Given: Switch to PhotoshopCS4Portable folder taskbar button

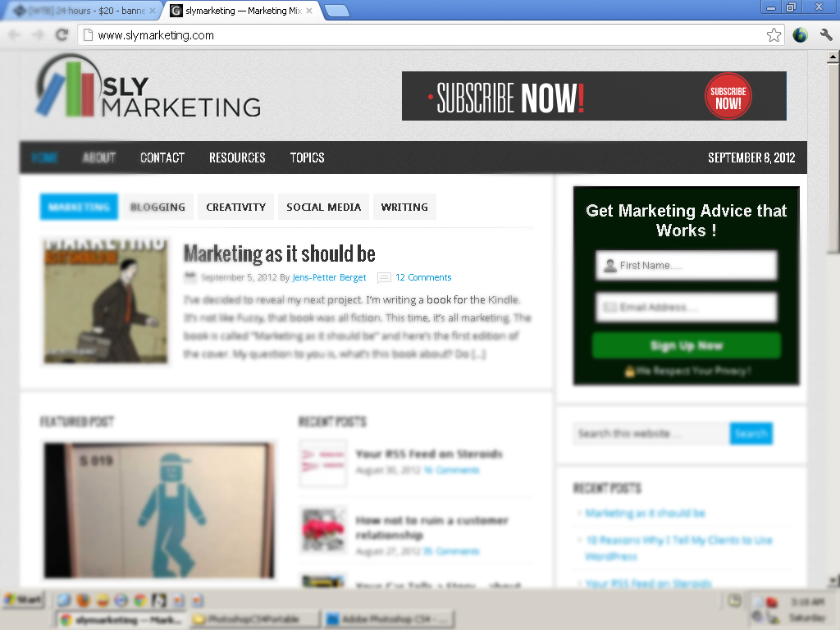Looking at the screenshot, I should pos(254,620).
